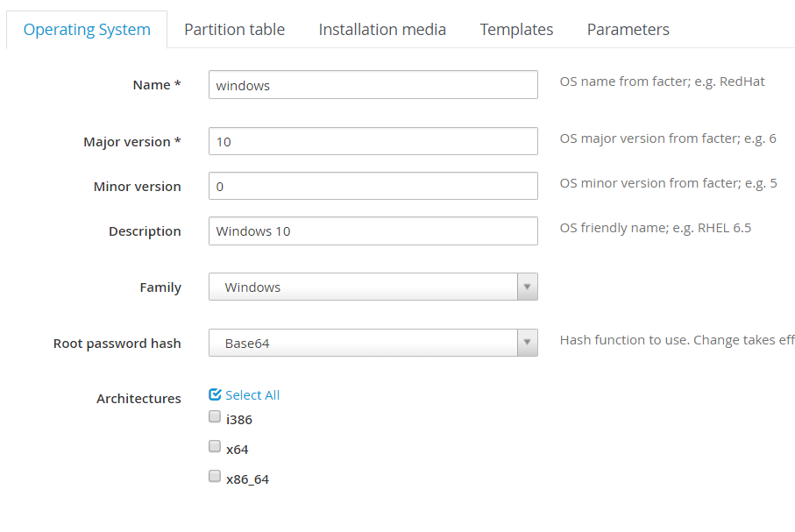Go to the Templates tab
Viewport: 795px width, 532px height.
tap(516, 30)
